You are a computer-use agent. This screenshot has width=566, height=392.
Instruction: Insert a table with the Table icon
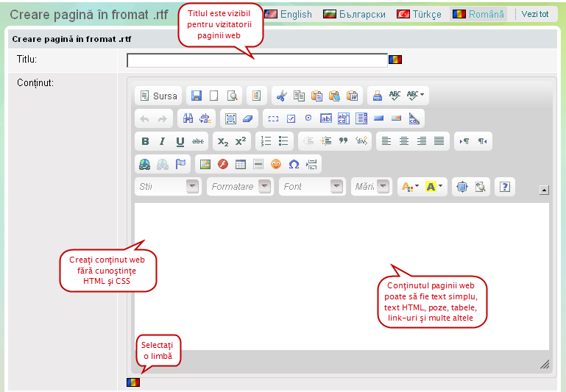(240, 164)
